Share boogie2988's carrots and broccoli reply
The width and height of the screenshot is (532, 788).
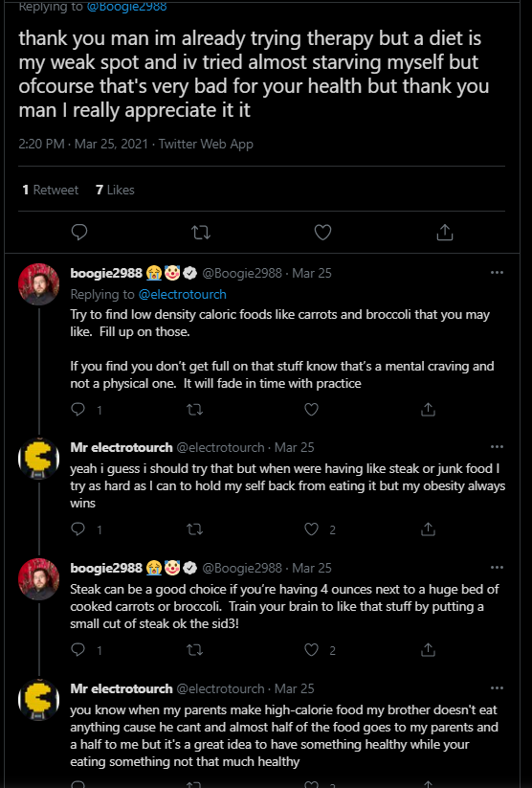coord(428,410)
